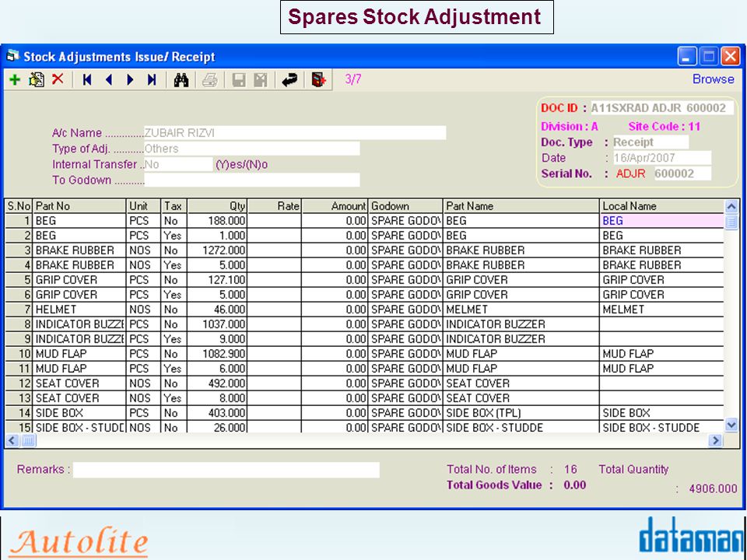Click the Remarks input field
Image resolution: width=747 pixels, height=560 pixels.
point(226,470)
